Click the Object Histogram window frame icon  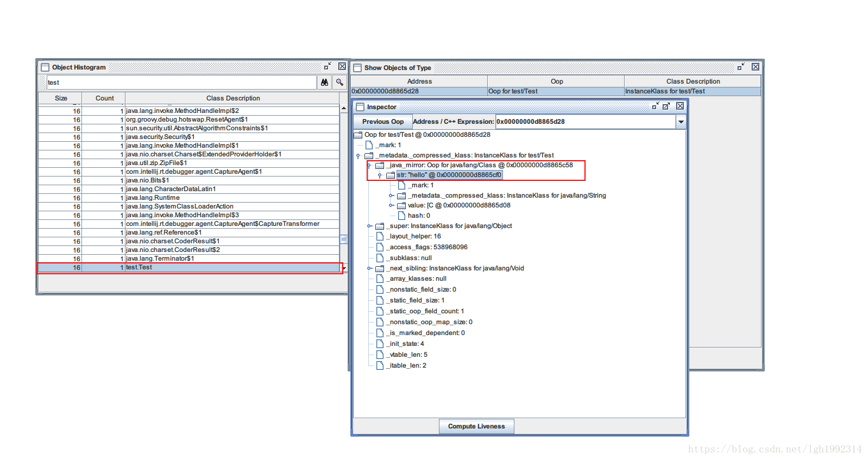45,67
